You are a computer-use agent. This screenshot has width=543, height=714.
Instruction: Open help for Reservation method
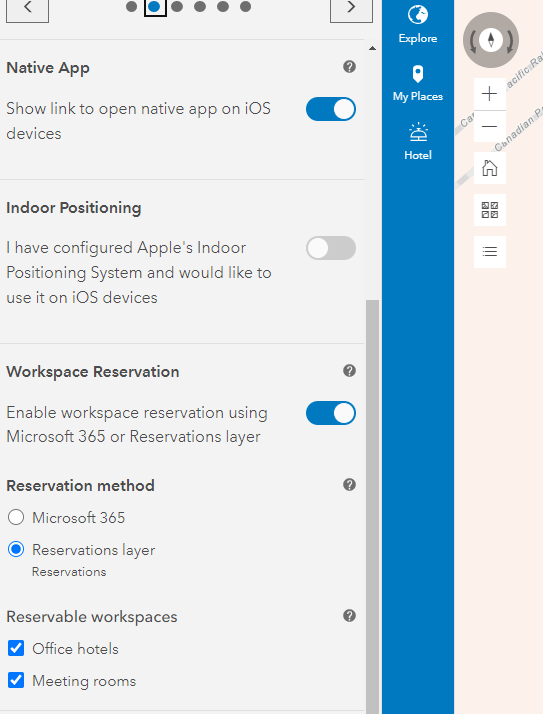349,484
